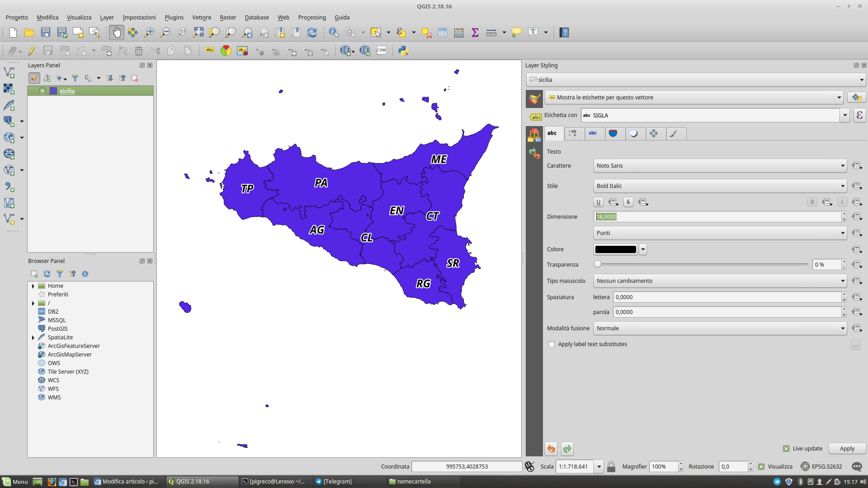Viewport: 868px width, 488px height.
Task: Open the Stile Bold Italic dropdown
Action: click(720, 186)
